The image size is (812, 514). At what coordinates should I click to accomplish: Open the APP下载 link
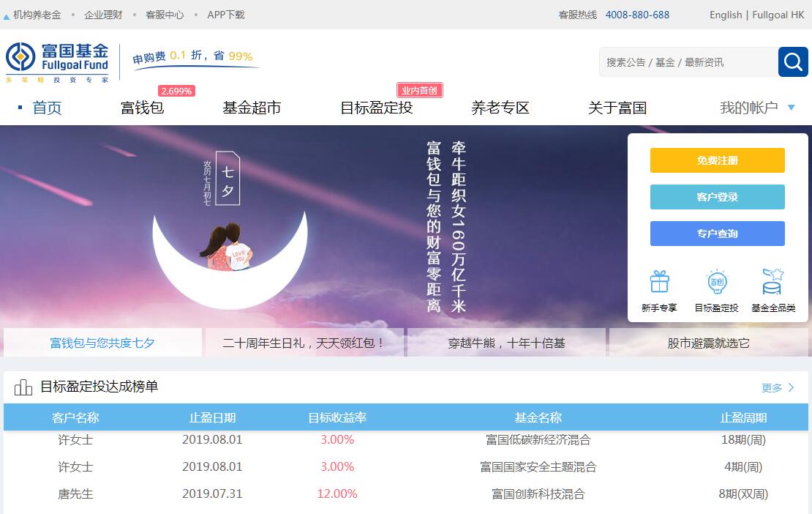226,15
